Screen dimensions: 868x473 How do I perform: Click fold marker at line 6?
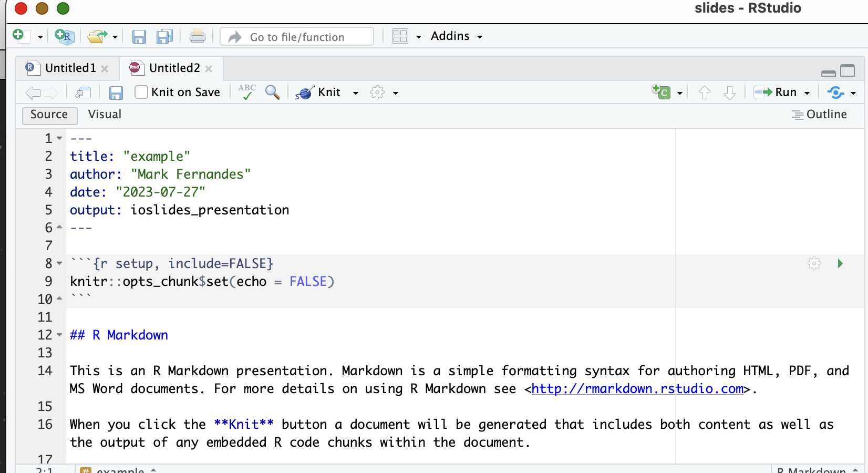coord(59,228)
